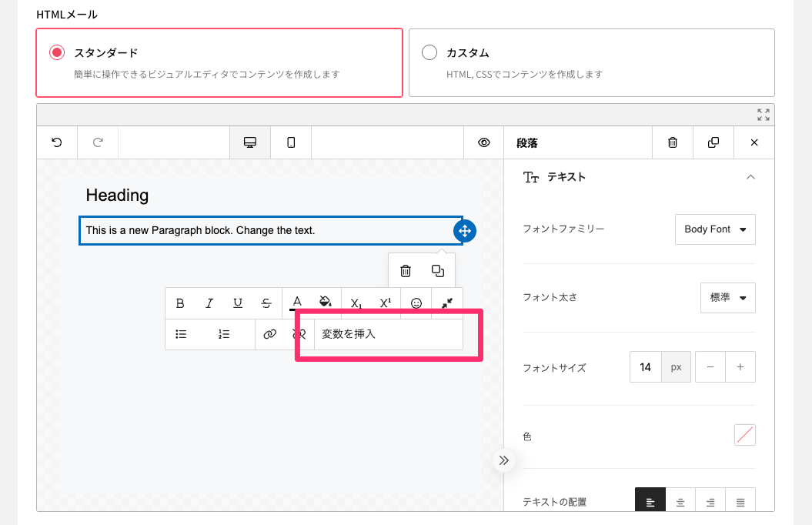Open the emoji picker

coord(416,303)
